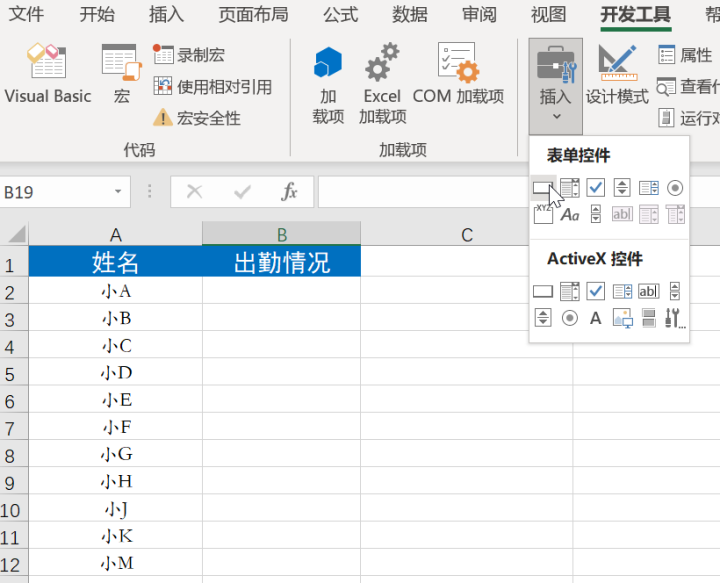Select ActiveX Option Button icon
720x583 pixels.
pyautogui.click(x=569, y=318)
